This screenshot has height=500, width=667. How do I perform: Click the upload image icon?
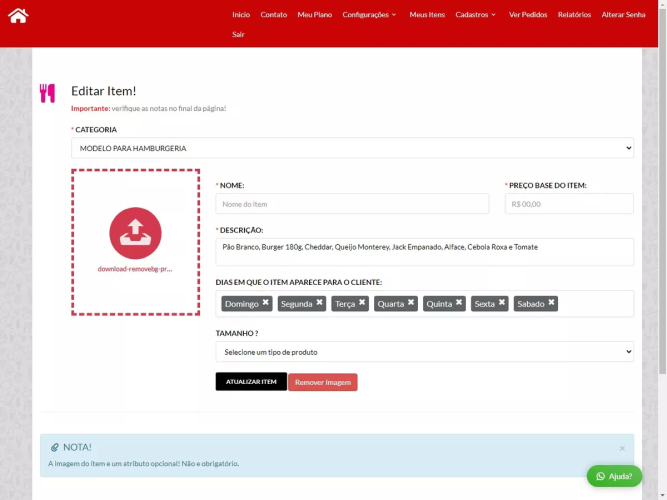click(x=135, y=233)
